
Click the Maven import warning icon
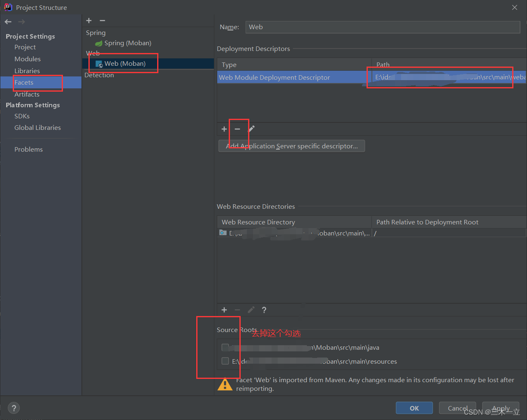point(225,384)
